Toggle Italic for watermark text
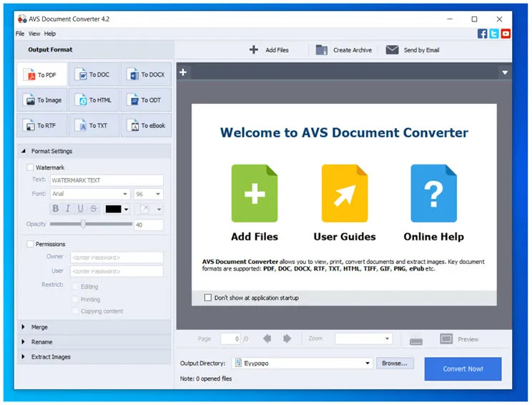Image resolution: width=532 pixels, height=405 pixels. [x=68, y=208]
